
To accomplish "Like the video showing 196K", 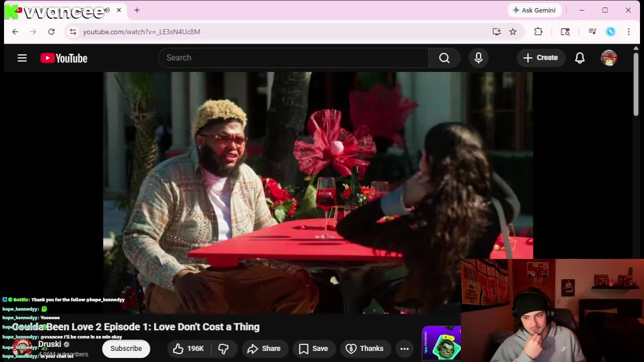I will [x=189, y=348].
